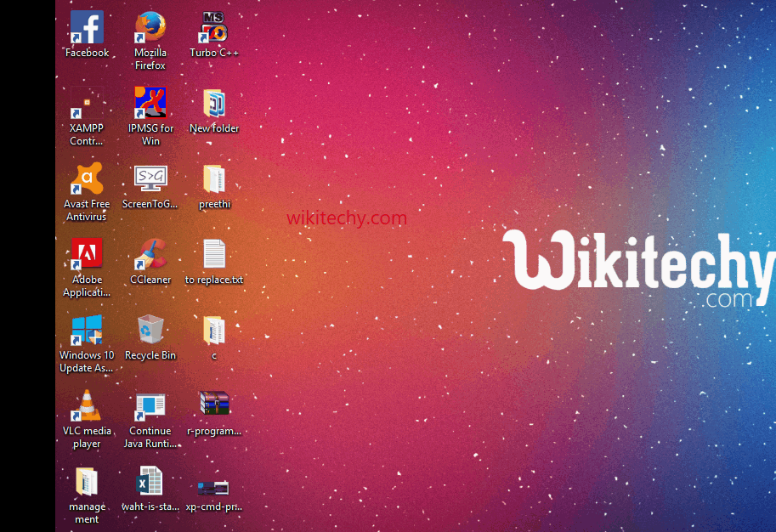Click the New folder icon
The image size is (776, 532).
tap(214, 104)
